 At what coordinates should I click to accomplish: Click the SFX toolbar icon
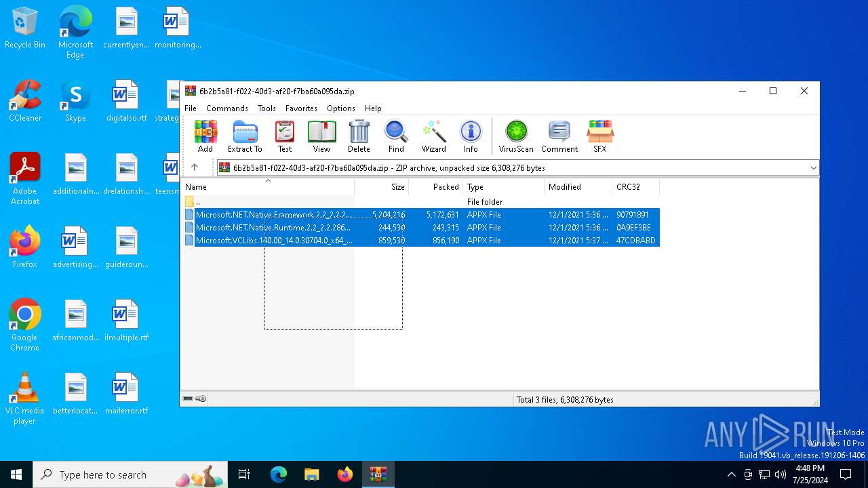(600, 136)
